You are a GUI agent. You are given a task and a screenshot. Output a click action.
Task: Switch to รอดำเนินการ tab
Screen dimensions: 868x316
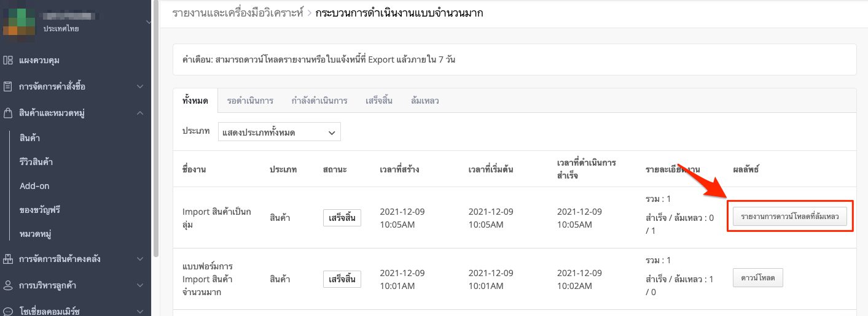pyautogui.click(x=250, y=101)
